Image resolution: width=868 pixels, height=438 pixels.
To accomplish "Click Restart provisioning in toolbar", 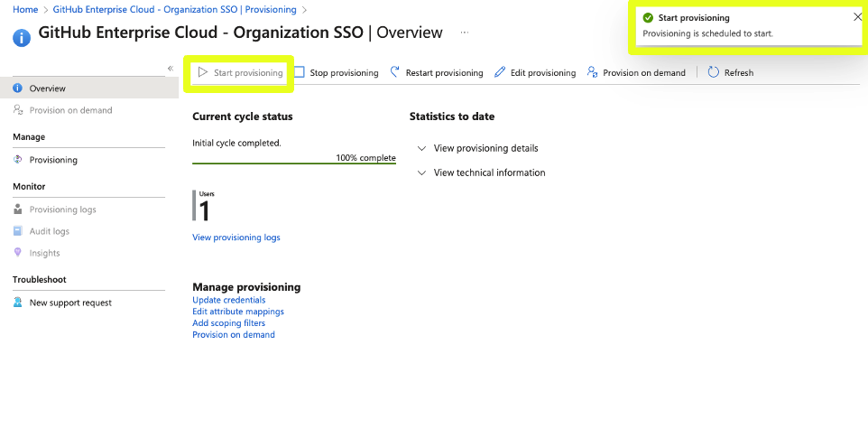I will [444, 72].
